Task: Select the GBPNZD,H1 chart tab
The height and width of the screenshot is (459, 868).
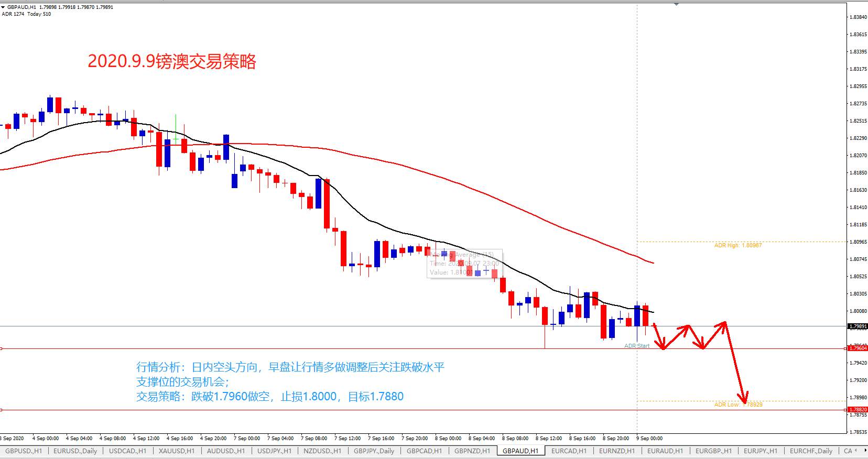Action: coord(472,451)
